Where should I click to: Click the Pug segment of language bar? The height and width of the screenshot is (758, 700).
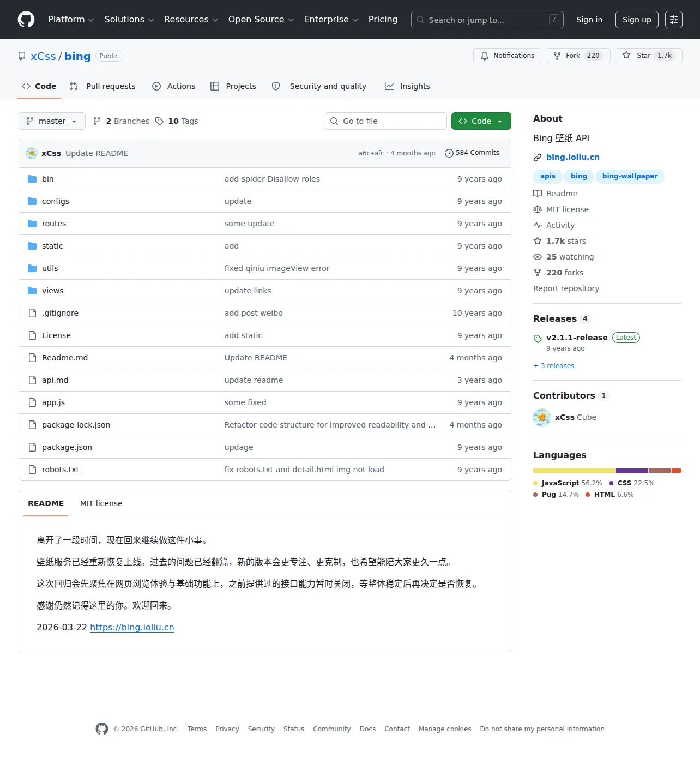(660, 471)
